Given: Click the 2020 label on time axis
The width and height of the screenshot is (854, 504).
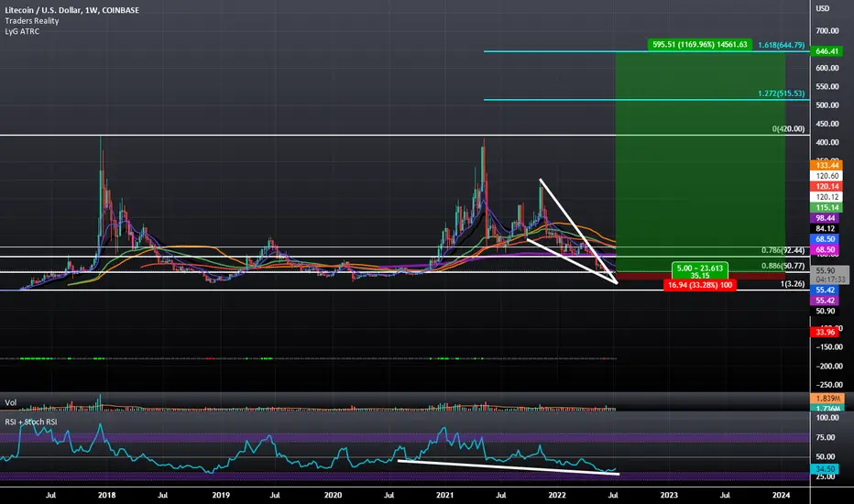Looking at the screenshot, I should [333, 495].
